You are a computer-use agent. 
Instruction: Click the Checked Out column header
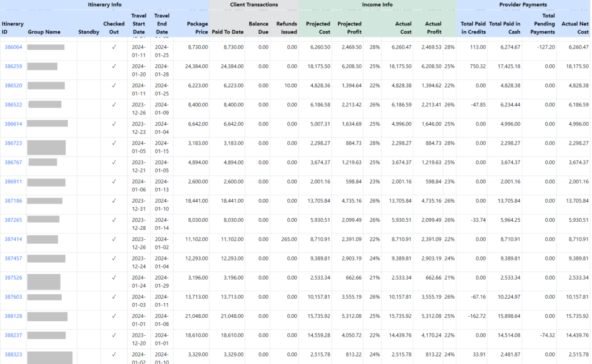coord(114,28)
